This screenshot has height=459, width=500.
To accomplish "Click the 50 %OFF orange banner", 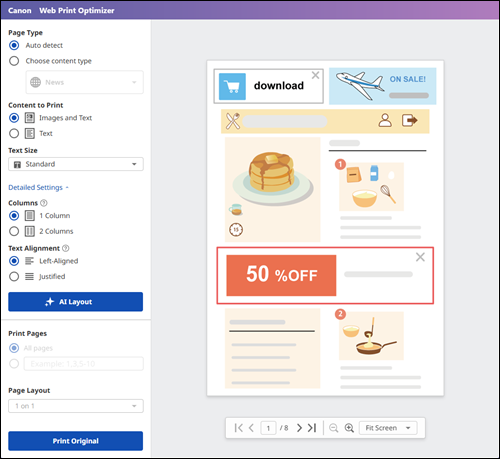I will [x=281, y=275].
